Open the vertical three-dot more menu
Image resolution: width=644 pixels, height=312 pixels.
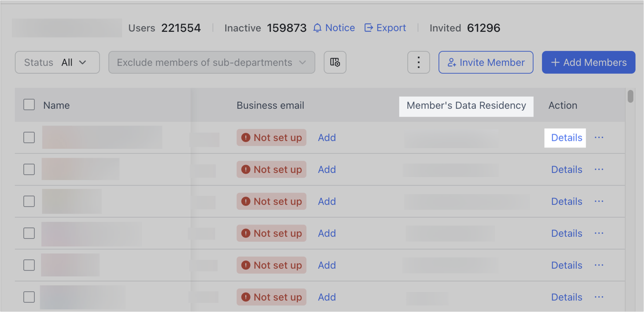click(x=418, y=62)
